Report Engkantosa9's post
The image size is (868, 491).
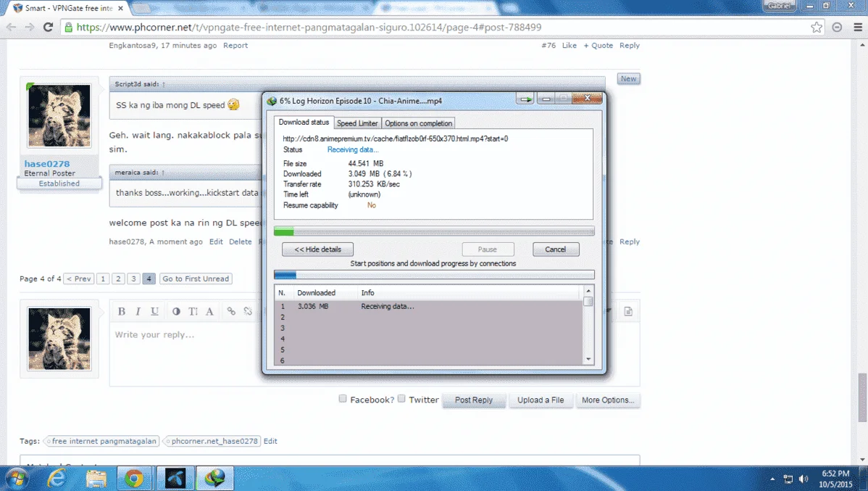[235, 46]
